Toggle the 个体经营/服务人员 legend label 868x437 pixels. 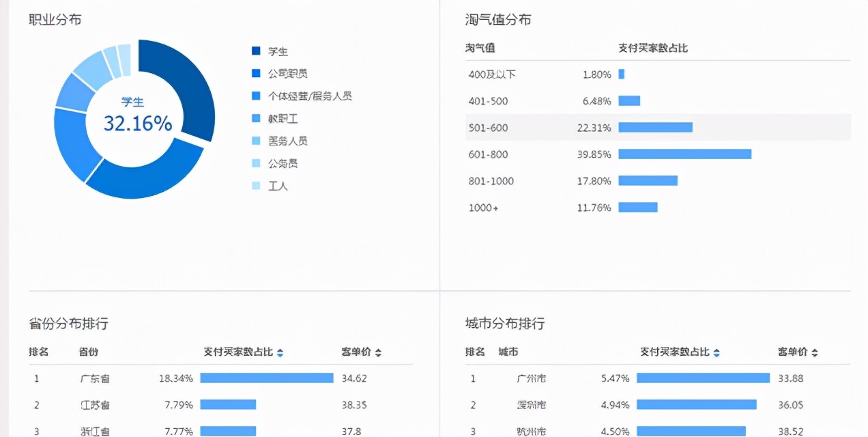(310, 96)
